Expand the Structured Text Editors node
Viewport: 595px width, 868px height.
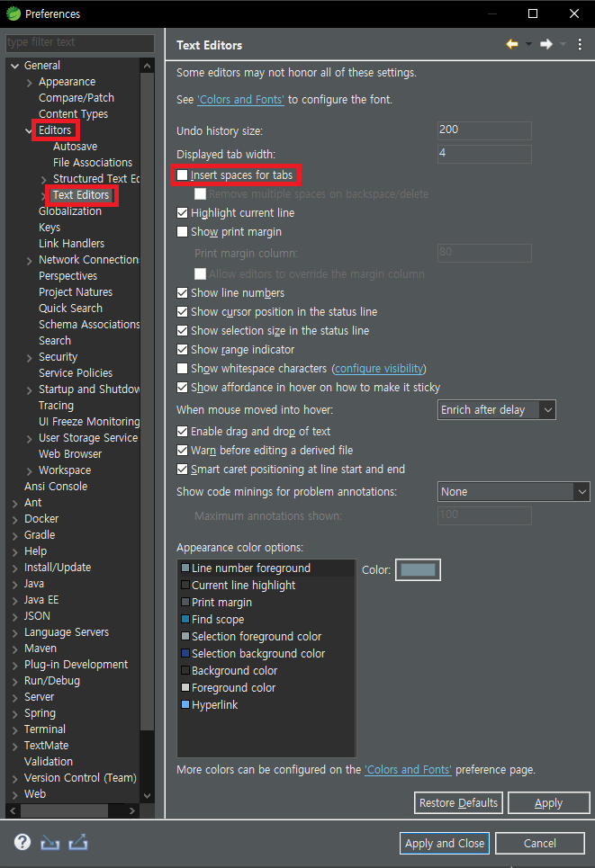point(44,179)
